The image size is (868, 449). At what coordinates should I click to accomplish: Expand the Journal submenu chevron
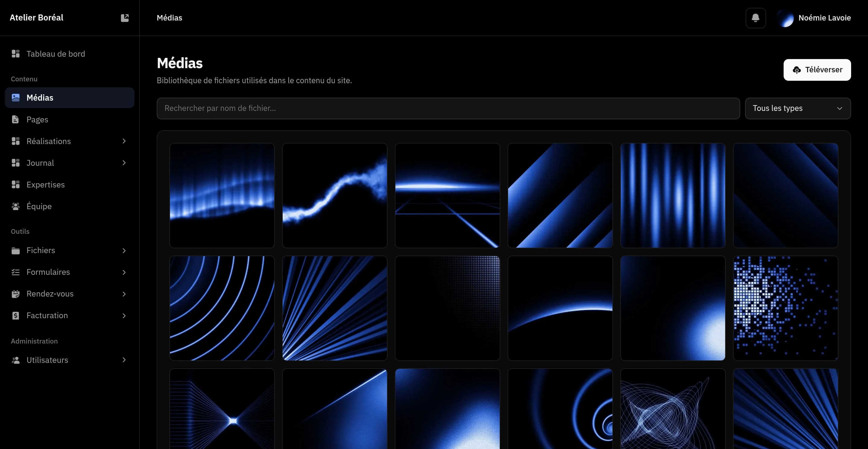coord(124,163)
